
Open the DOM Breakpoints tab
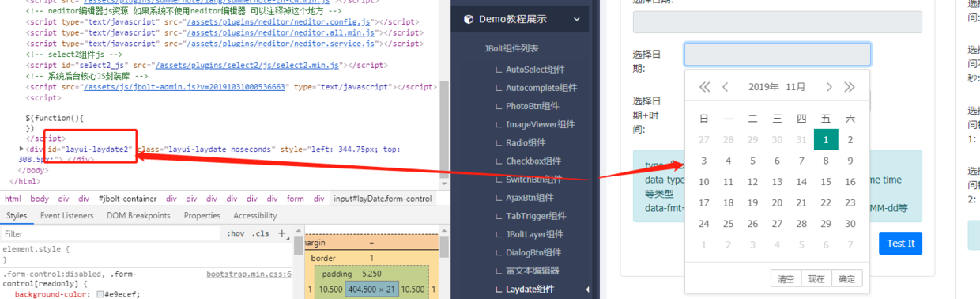pyautogui.click(x=138, y=215)
